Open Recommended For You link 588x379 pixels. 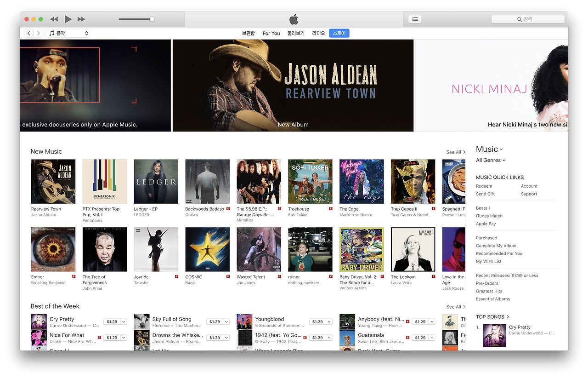(x=499, y=254)
